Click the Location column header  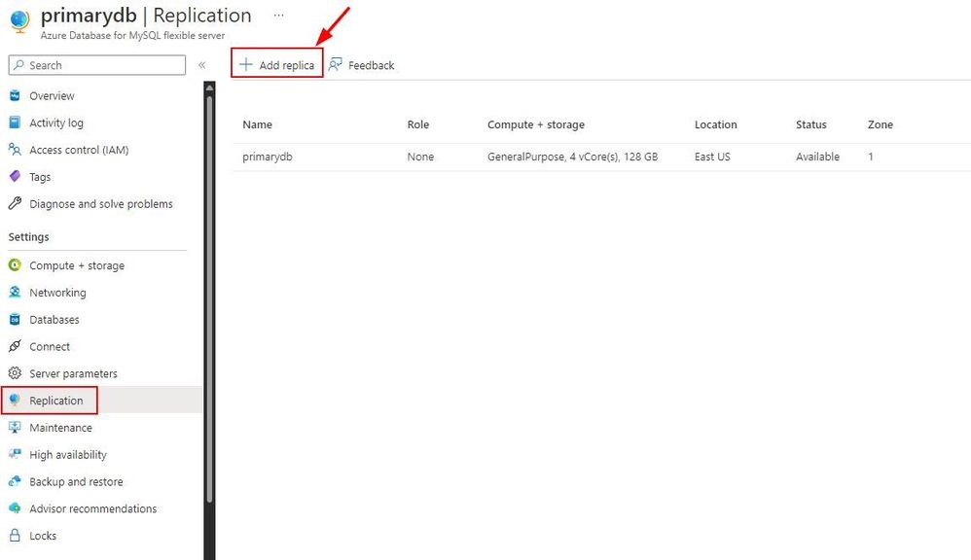coord(715,124)
